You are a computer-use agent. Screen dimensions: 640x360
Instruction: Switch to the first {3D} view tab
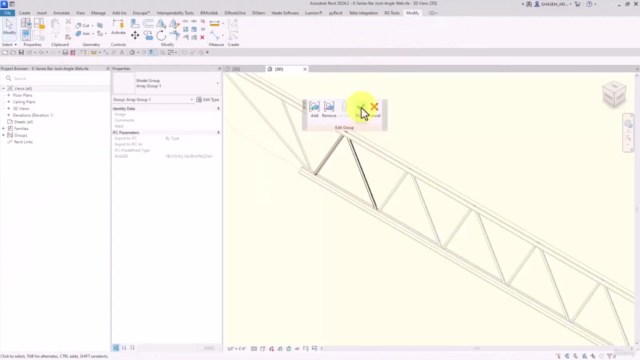235,69
